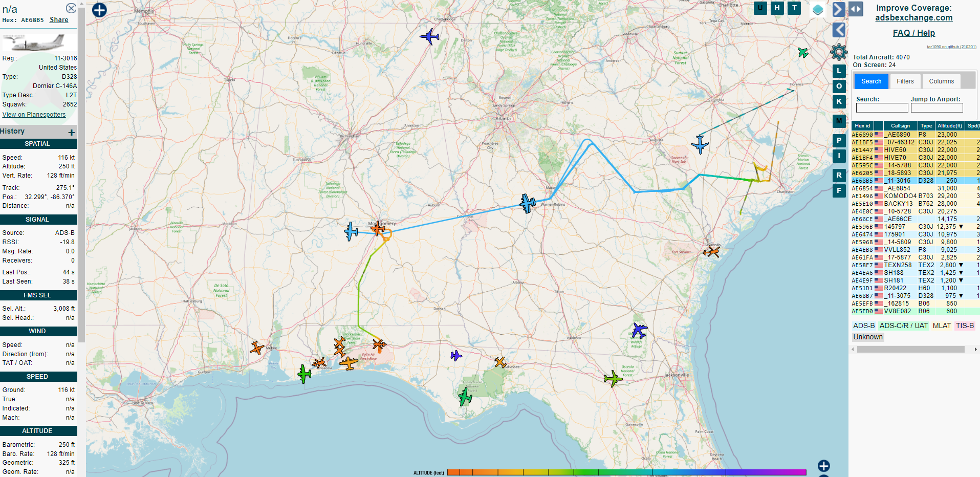Open View on Planespotters link
Viewport: 980px width, 477px height.
(34, 115)
